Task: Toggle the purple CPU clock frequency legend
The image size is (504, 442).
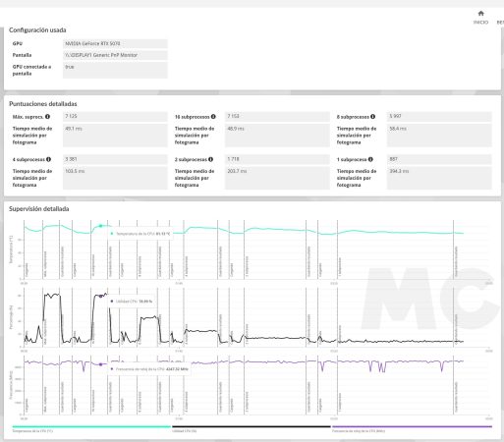Action: pyautogui.click(x=412, y=426)
